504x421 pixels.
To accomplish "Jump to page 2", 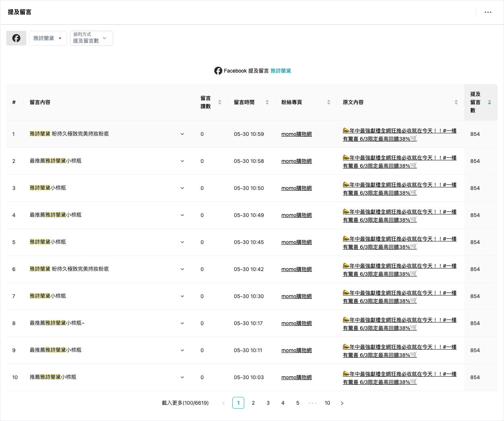I will tap(253, 403).
